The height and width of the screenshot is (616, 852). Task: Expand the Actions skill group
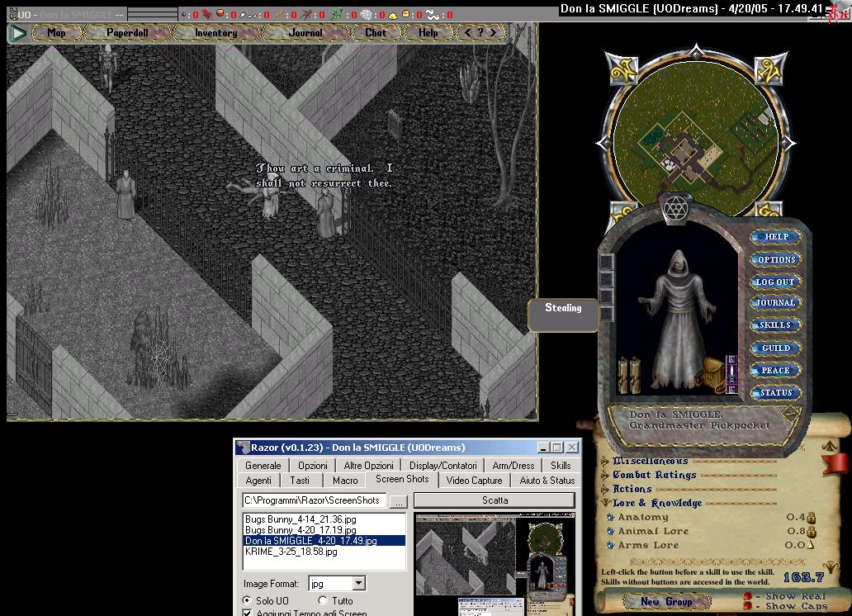pos(605,489)
